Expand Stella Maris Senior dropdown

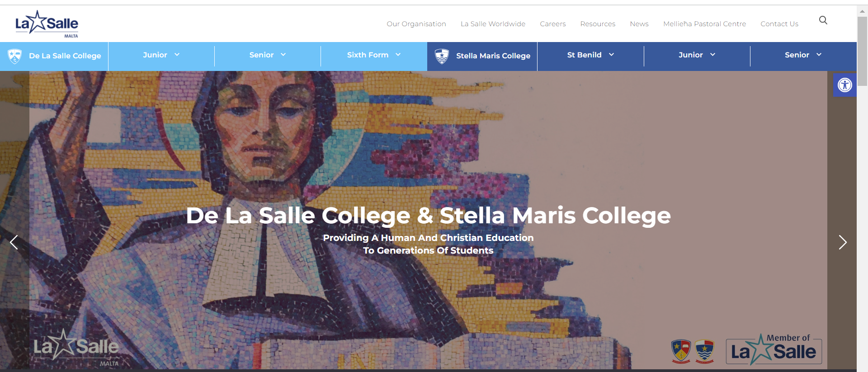(x=802, y=55)
